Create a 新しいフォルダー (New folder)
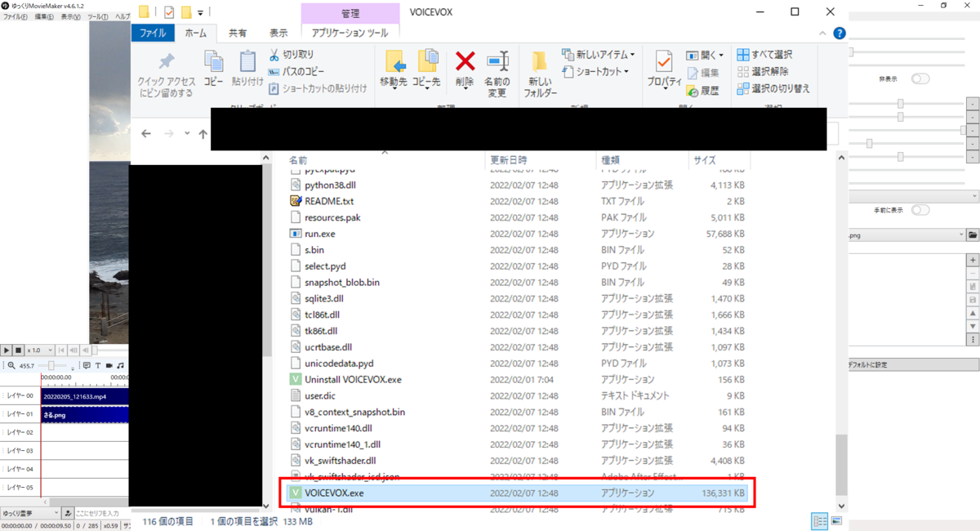This screenshot has height=531, width=980. 540,75
